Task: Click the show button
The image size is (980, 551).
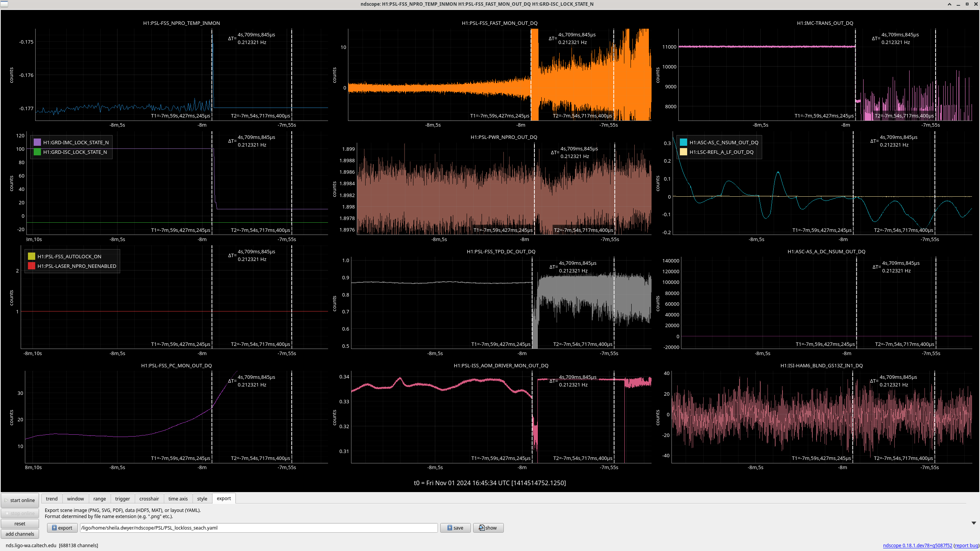Action: [x=488, y=528]
